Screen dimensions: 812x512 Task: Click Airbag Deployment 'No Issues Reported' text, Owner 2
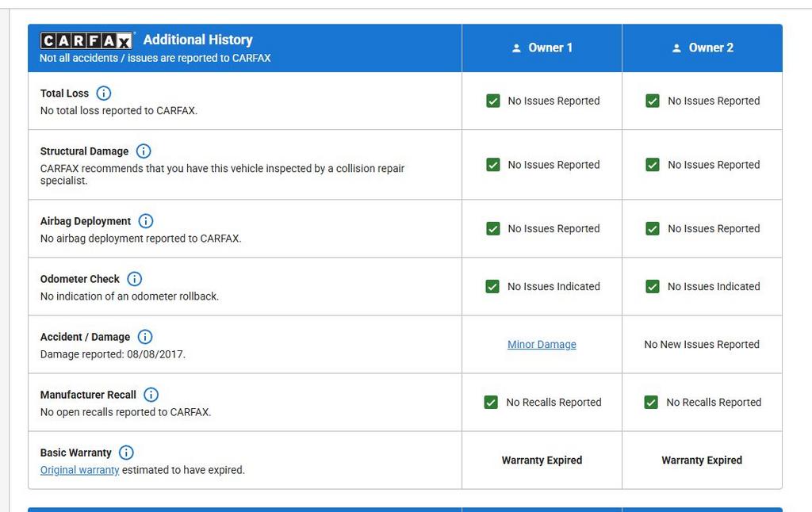pyautogui.click(x=714, y=229)
